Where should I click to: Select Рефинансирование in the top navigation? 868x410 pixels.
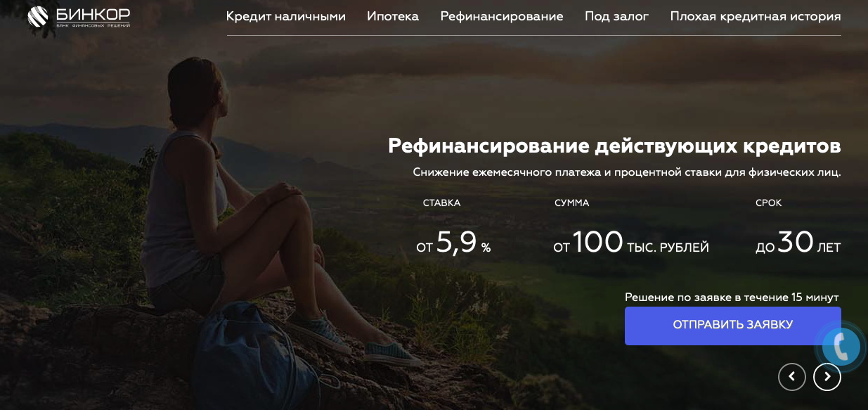pos(502,16)
